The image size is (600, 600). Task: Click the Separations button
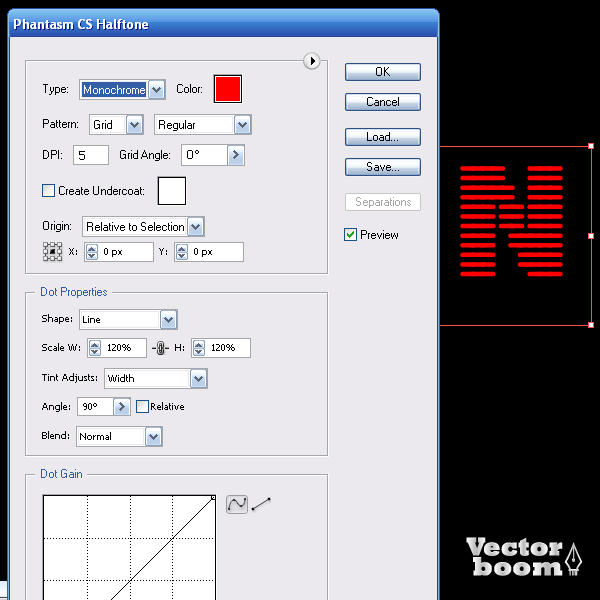click(x=383, y=202)
